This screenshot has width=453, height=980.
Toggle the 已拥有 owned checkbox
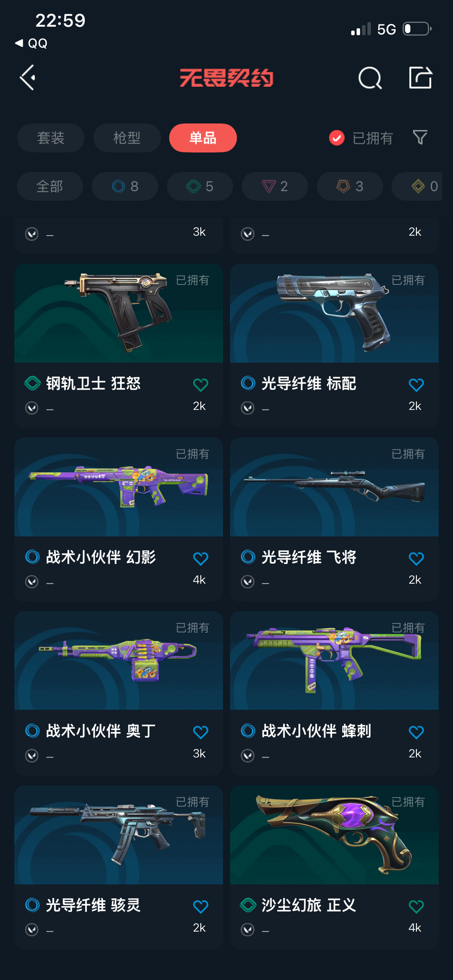337,138
